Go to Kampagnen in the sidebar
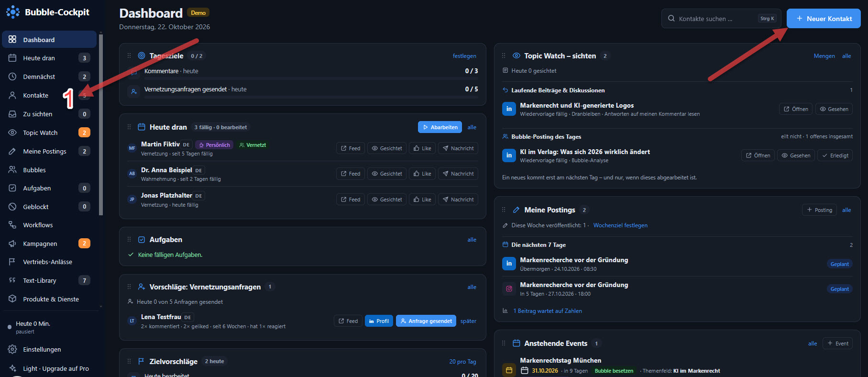868x377 pixels. (x=49, y=244)
